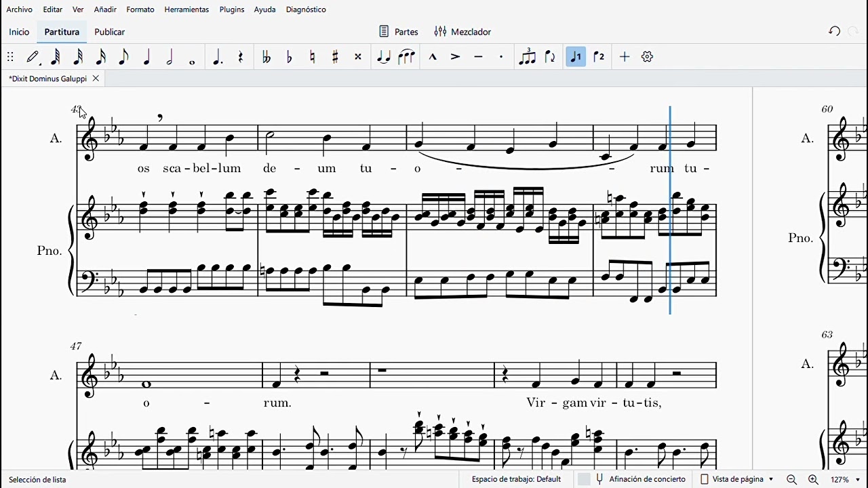
Task: Select the Dixit Dominus Galuppi score tab
Action: point(47,79)
